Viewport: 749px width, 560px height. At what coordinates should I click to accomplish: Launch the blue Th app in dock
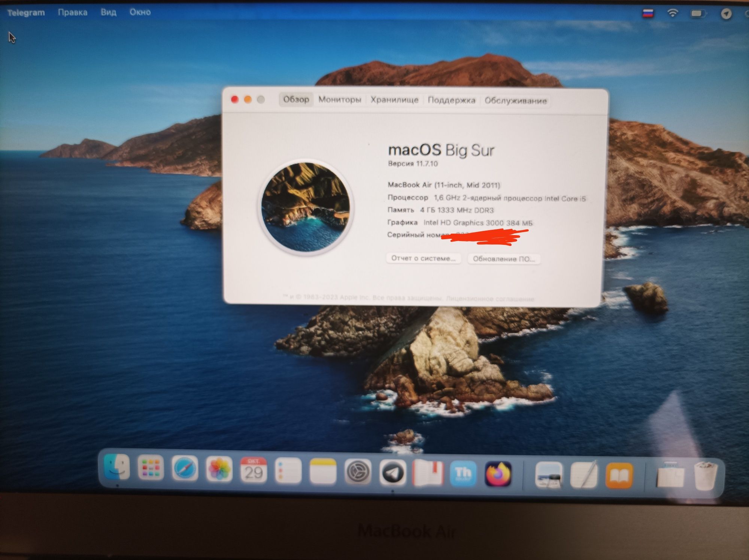(x=463, y=474)
